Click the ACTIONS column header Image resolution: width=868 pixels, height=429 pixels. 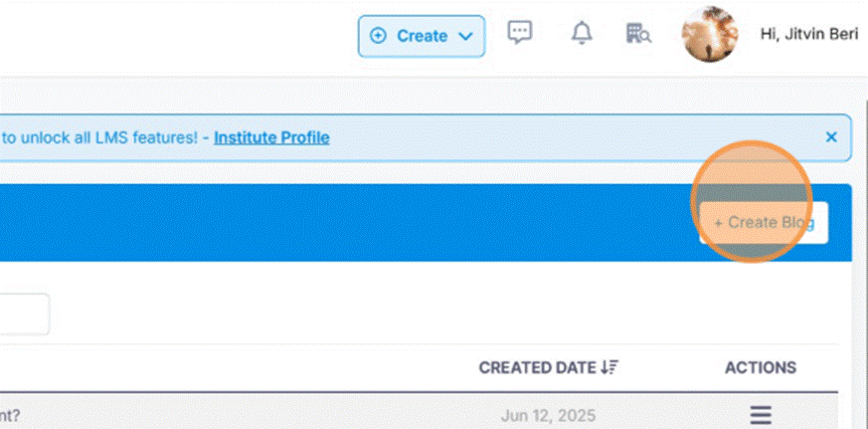[761, 367]
